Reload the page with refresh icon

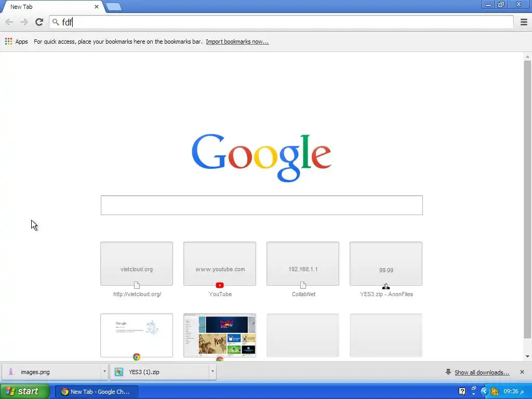39,22
